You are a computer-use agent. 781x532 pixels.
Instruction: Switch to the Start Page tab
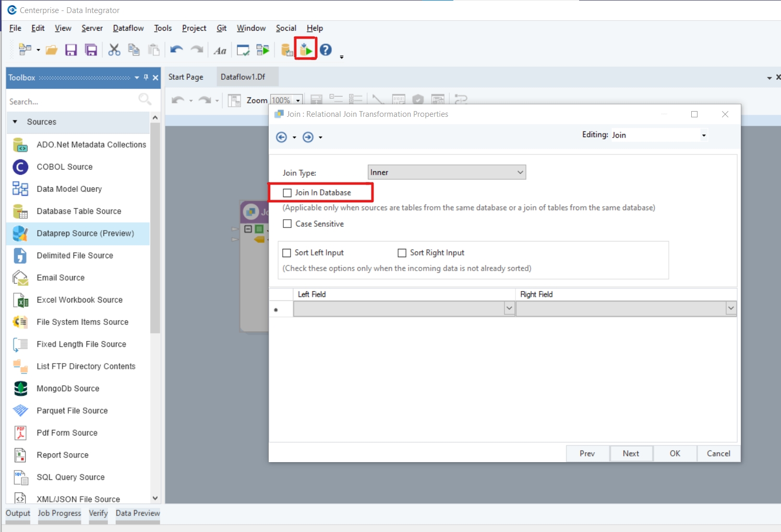coord(186,77)
